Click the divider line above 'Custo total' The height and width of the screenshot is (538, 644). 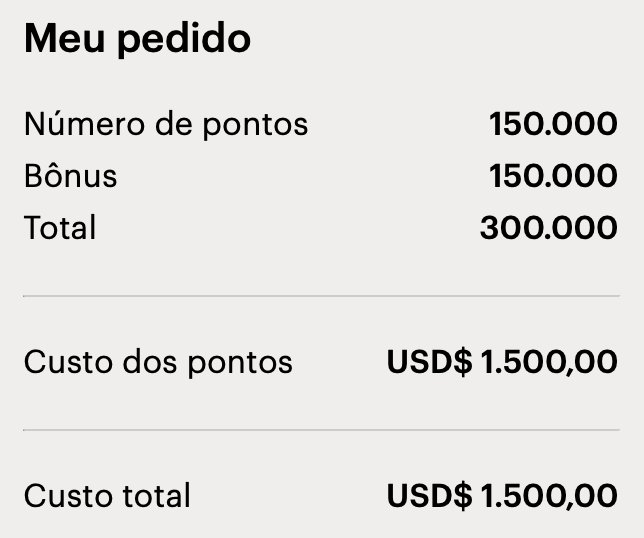click(x=321, y=430)
